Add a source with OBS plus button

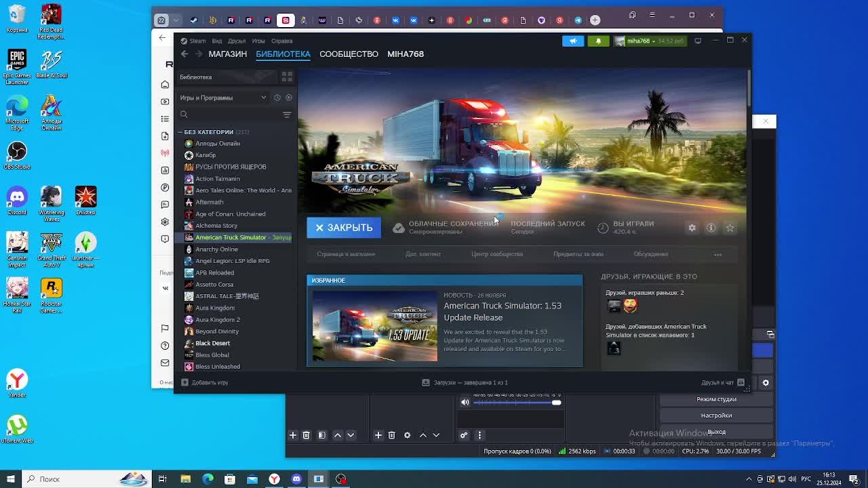tap(378, 435)
